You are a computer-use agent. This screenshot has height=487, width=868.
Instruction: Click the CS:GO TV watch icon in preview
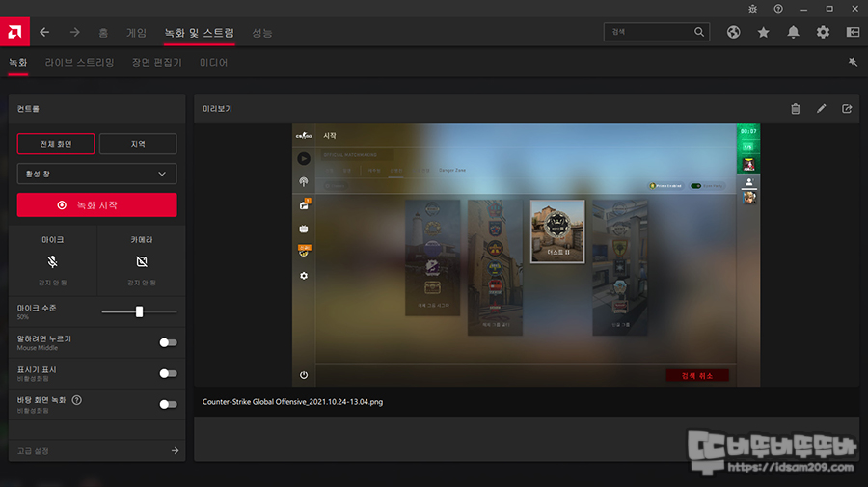click(304, 229)
